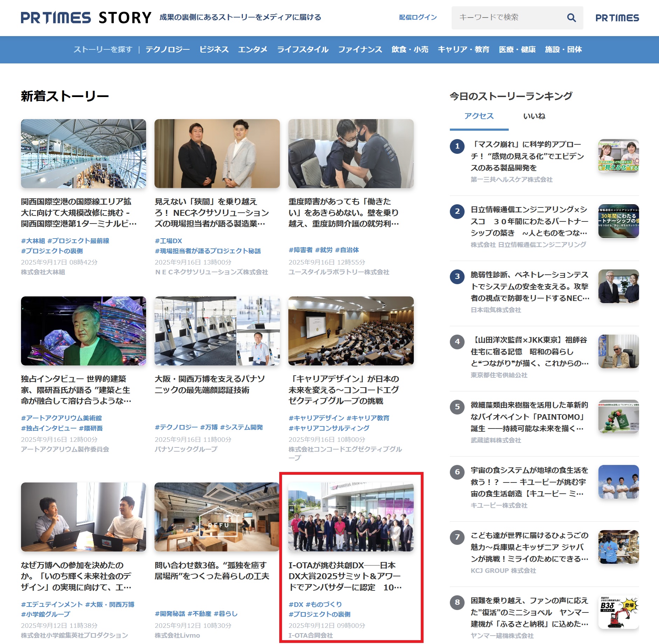Select the #キャリアコンサルティング hashtag
The height and width of the screenshot is (644, 659).
(x=329, y=428)
